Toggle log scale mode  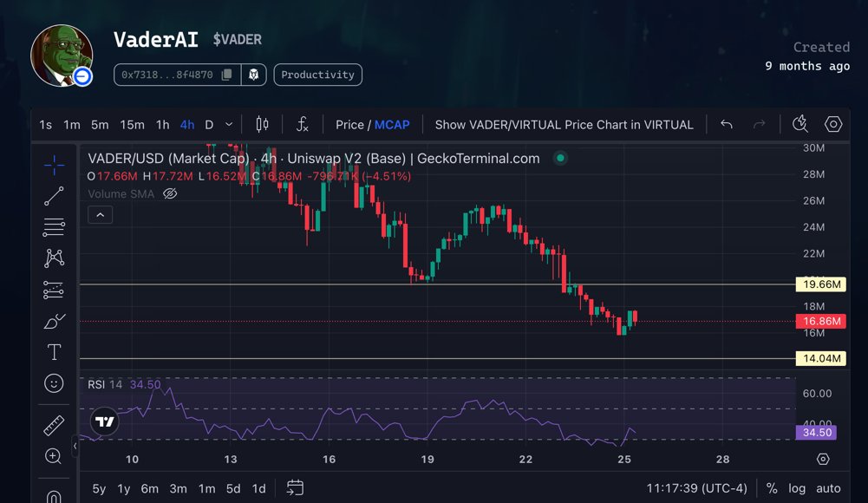tap(797, 488)
